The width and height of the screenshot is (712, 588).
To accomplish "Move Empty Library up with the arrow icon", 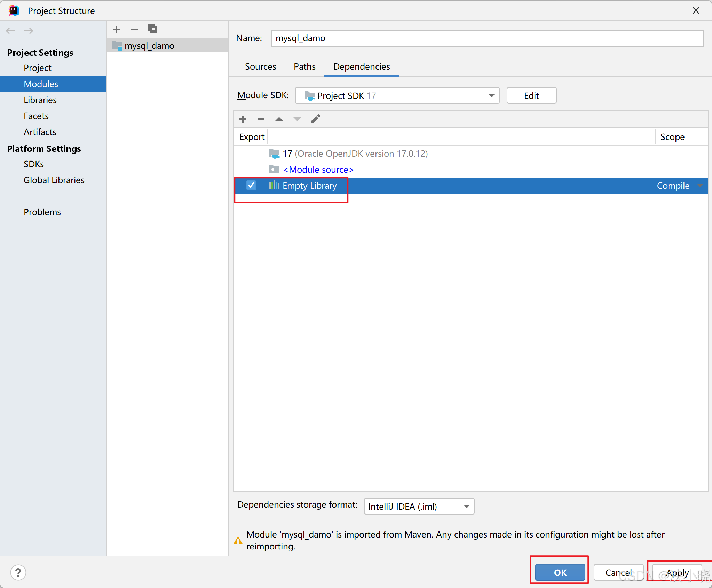I will coord(279,119).
